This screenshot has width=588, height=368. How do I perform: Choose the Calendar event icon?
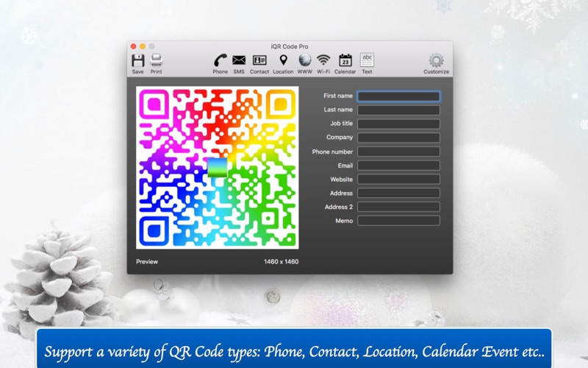[345, 60]
